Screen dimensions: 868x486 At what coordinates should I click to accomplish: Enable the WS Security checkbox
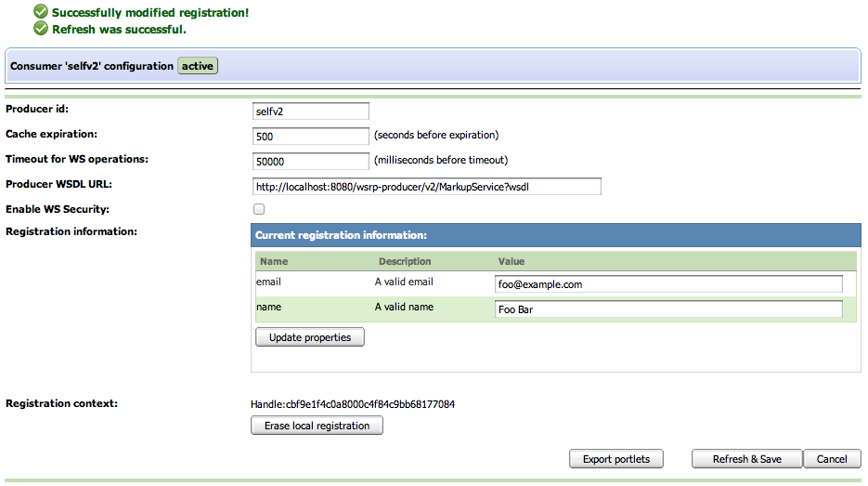(x=259, y=210)
